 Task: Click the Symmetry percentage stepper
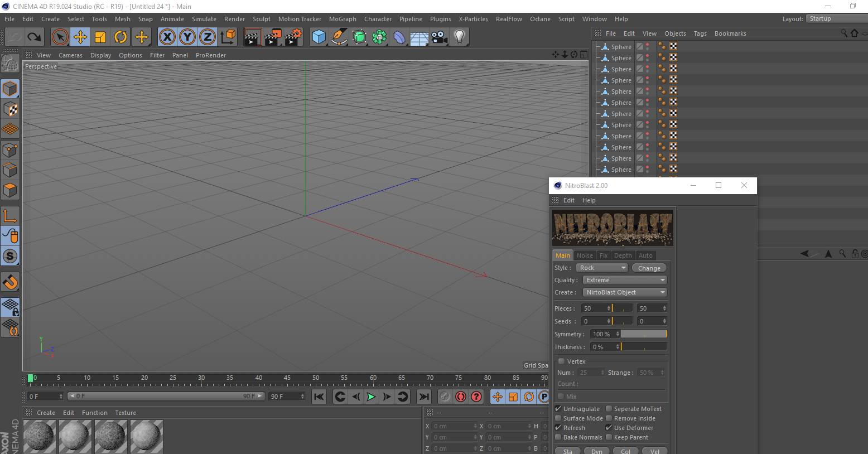coord(618,334)
